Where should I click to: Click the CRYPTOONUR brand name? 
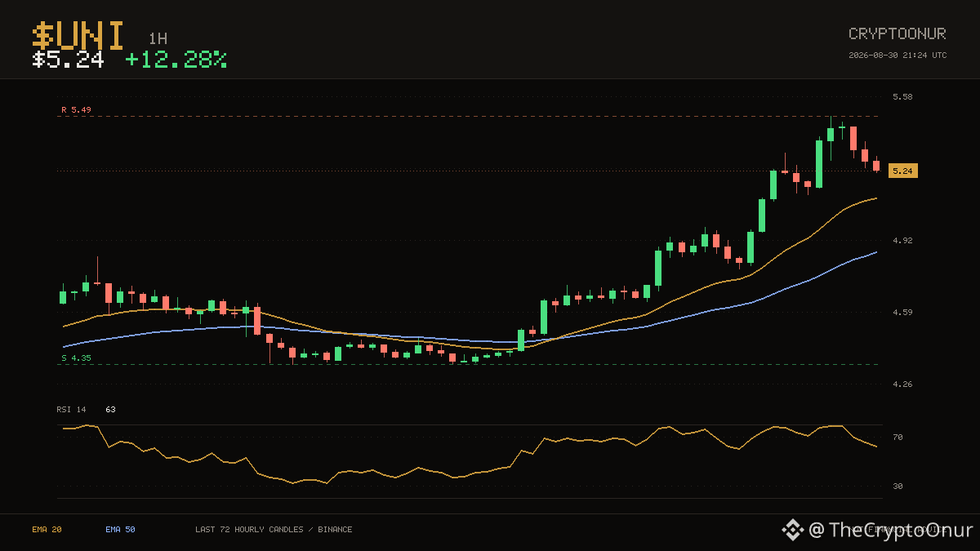(x=898, y=33)
